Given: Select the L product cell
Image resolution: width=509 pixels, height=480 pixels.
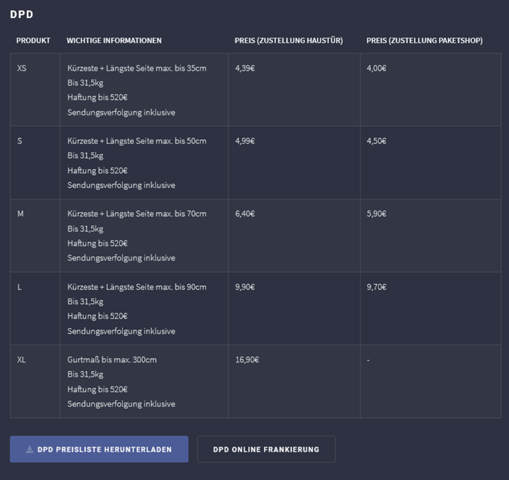Looking at the screenshot, I should 35,309.
